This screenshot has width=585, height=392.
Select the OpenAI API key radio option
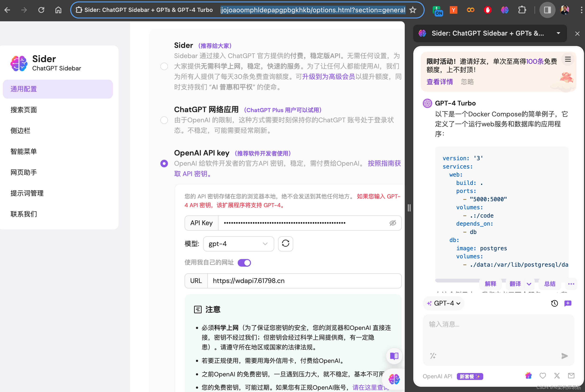tap(164, 164)
